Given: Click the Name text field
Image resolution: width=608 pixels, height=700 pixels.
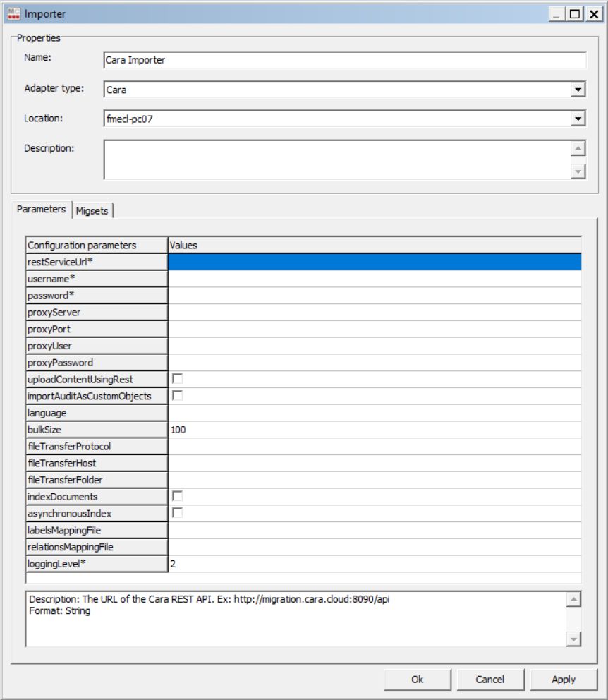Looking at the screenshot, I should coord(344,60).
